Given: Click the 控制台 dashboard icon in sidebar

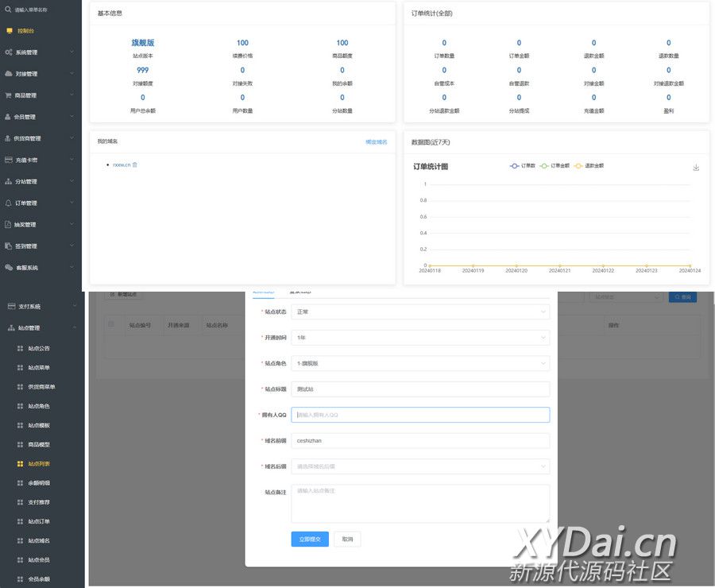Looking at the screenshot, I should click(9, 31).
